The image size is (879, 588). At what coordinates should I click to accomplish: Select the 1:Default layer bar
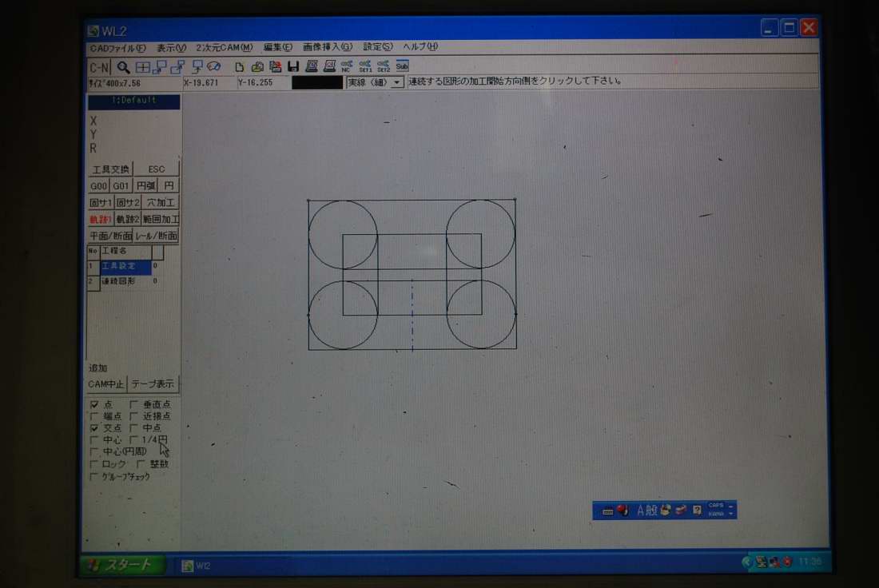click(134, 101)
